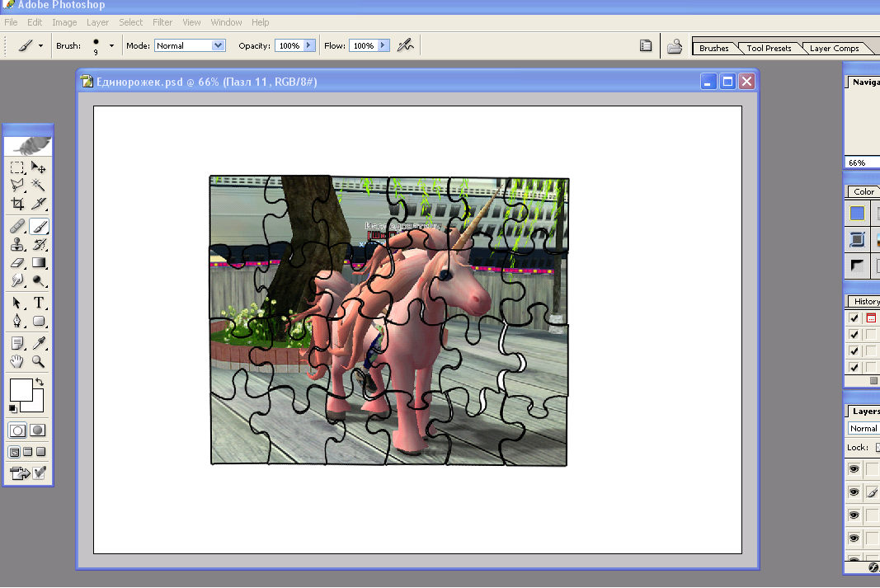Select the Eyedropper tool
This screenshot has height=588, width=880.
point(39,343)
